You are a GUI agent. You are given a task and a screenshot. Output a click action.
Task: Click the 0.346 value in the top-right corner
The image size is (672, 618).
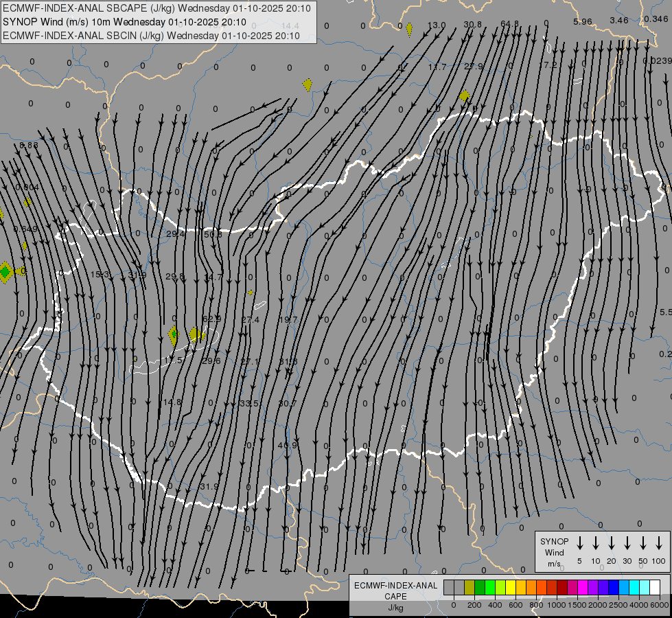[x=656, y=19]
